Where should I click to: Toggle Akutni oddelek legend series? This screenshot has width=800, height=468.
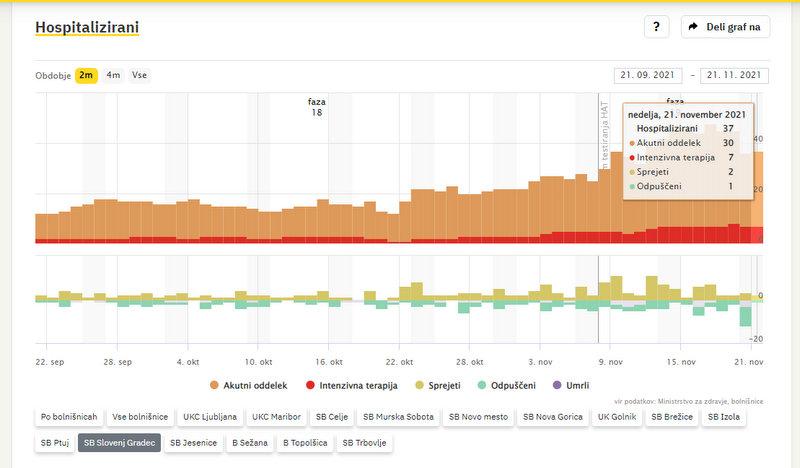248,385
